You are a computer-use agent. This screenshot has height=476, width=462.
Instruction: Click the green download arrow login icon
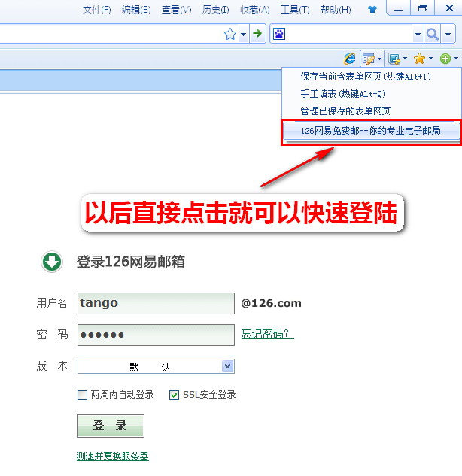52,262
